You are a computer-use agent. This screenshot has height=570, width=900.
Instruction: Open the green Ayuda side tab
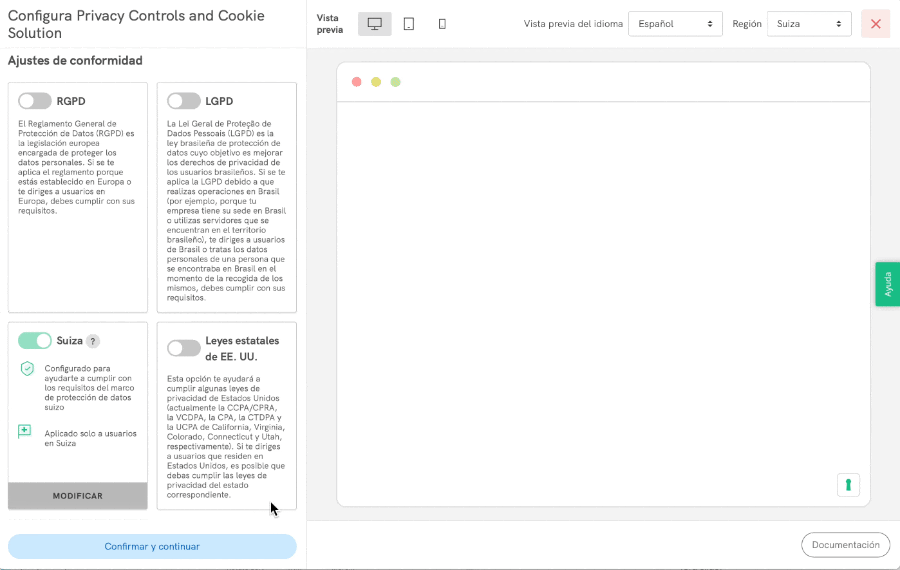click(x=887, y=284)
